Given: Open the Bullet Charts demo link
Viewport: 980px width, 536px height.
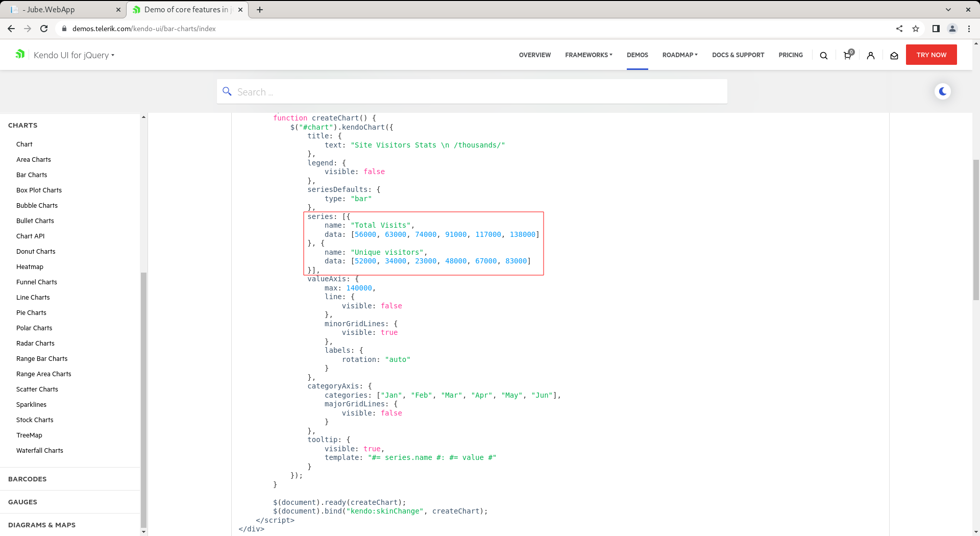Looking at the screenshot, I should point(35,221).
